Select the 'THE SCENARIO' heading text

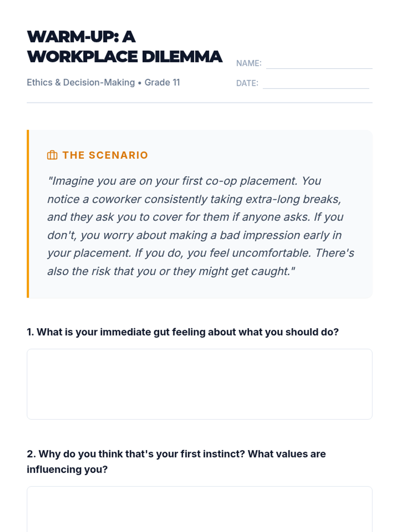[105, 155]
